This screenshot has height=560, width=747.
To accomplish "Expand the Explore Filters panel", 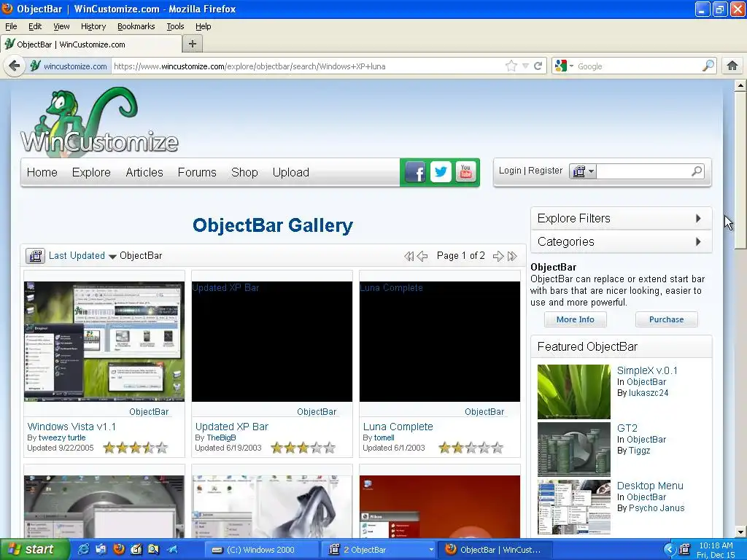I will click(622, 218).
